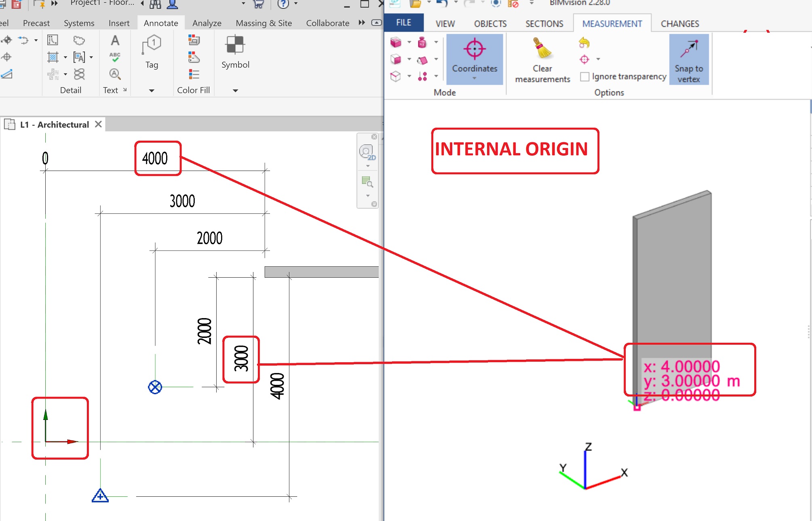Click the Help question mark button
The image size is (812, 521).
283,3
